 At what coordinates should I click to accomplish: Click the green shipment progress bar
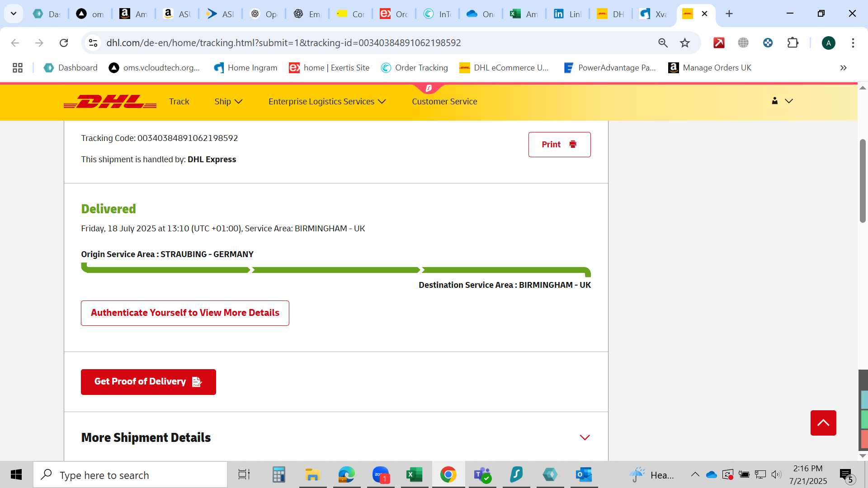click(336, 270)
